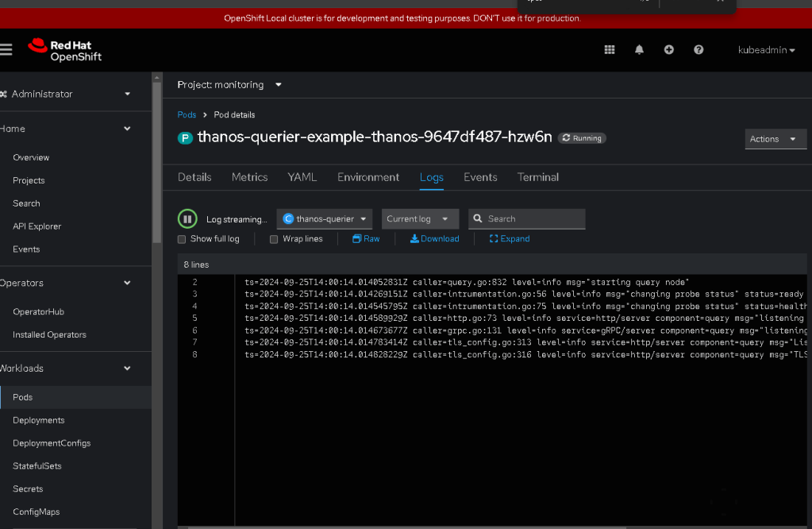
Task: Click the log Search input field
Action: point(527,218)
